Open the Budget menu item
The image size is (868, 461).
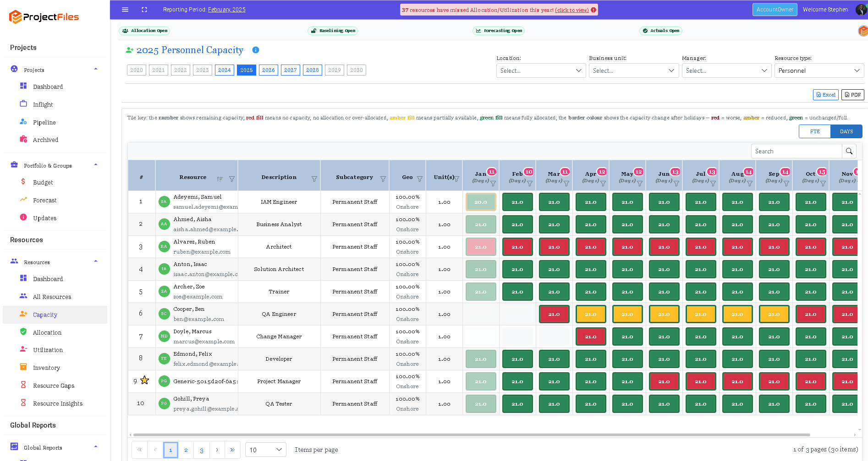click(43, 182)
